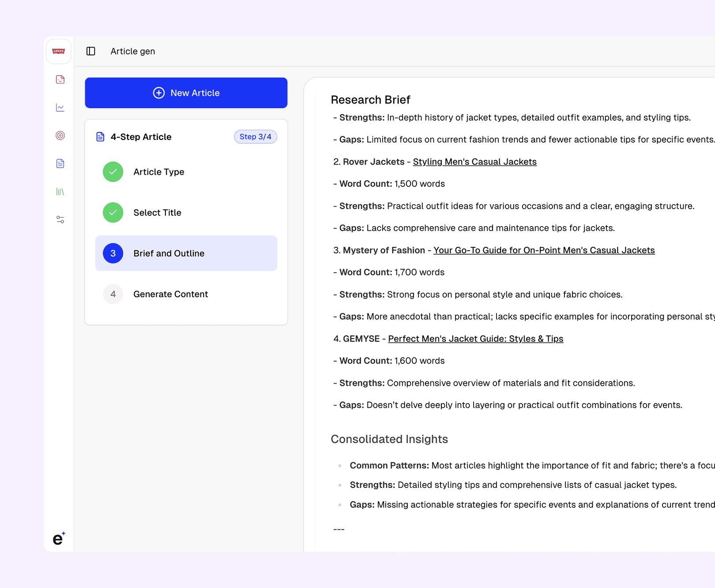This screenshot has width=715, height=588.
Task: Click the document icon beside 4-Step Article
Action: [101, 137]
